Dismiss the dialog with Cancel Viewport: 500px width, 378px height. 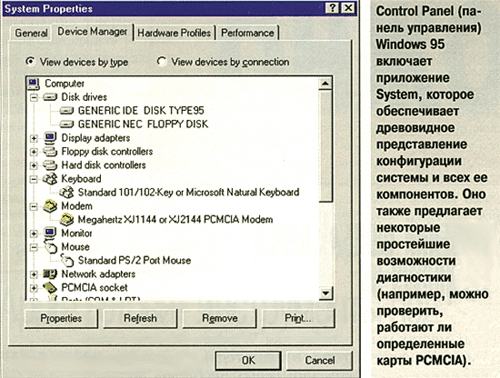click(320, 360)
